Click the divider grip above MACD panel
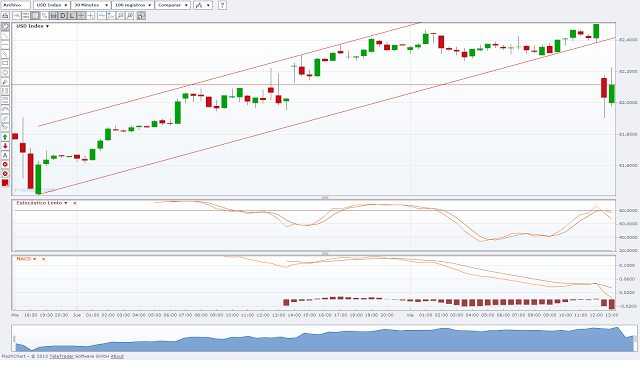This screenshot has width=640, height=384. click(x=325, y=253)
